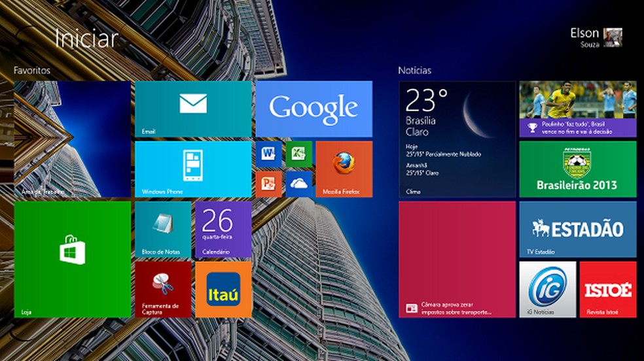
Task: Launch Microsoft Excel small tile
Action: tap(298, 154)
